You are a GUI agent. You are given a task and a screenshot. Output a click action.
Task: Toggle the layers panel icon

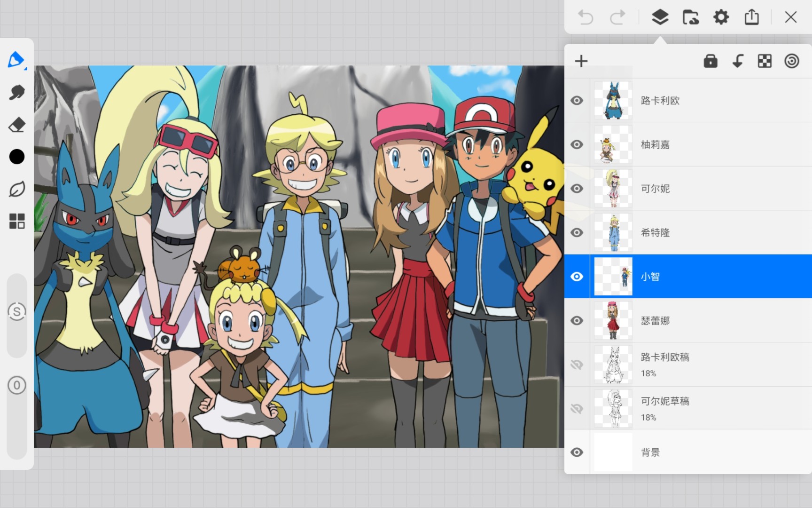pos(660,17)
